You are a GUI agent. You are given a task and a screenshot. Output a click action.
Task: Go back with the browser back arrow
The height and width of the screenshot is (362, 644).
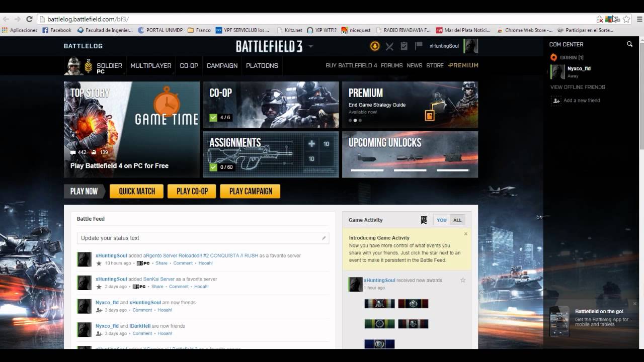tap(6, 19)
